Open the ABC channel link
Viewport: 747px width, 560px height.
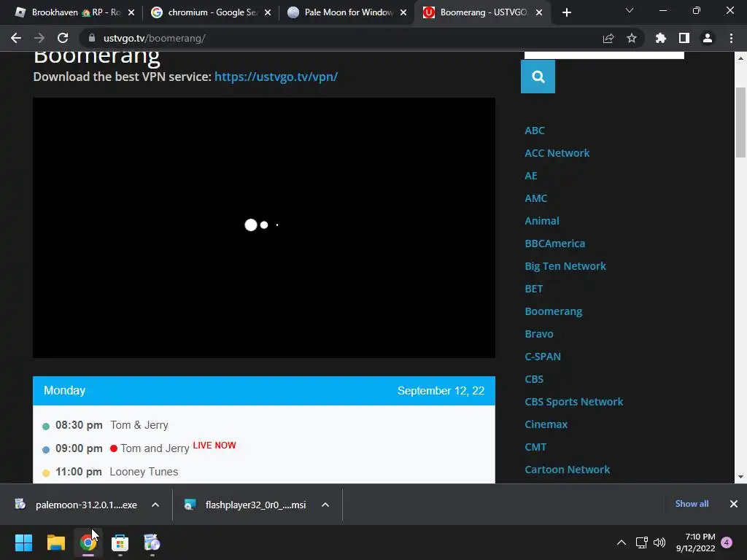tap(535, 131)
